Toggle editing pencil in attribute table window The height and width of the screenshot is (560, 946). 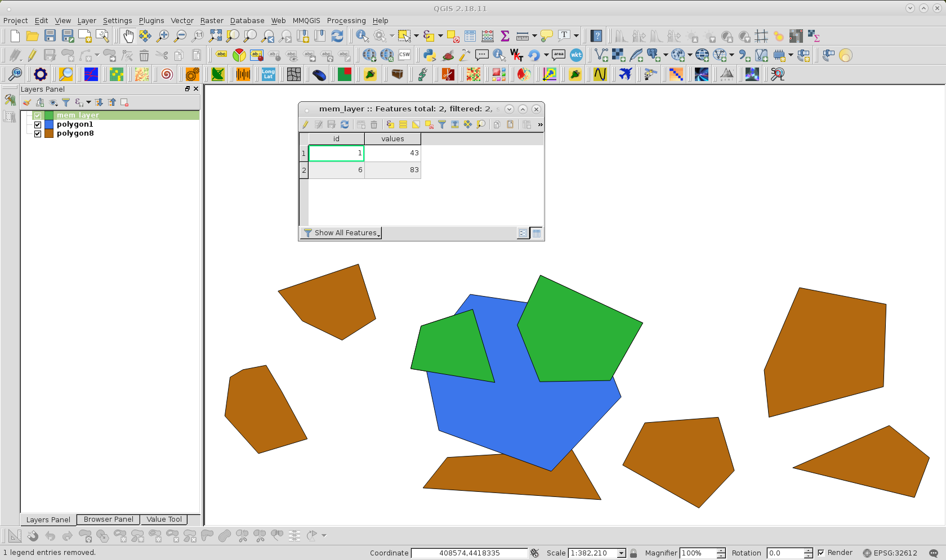305,124
